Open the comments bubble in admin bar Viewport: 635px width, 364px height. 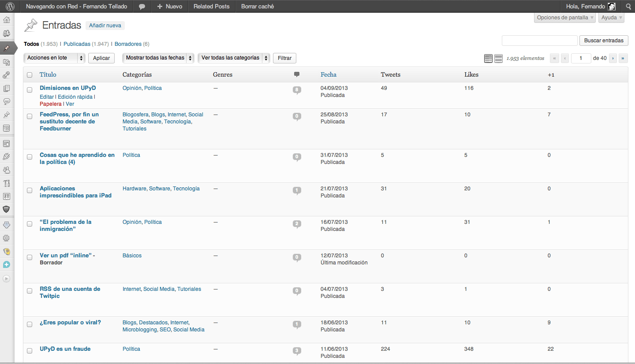pyautogui.click(x=142, y=7)
